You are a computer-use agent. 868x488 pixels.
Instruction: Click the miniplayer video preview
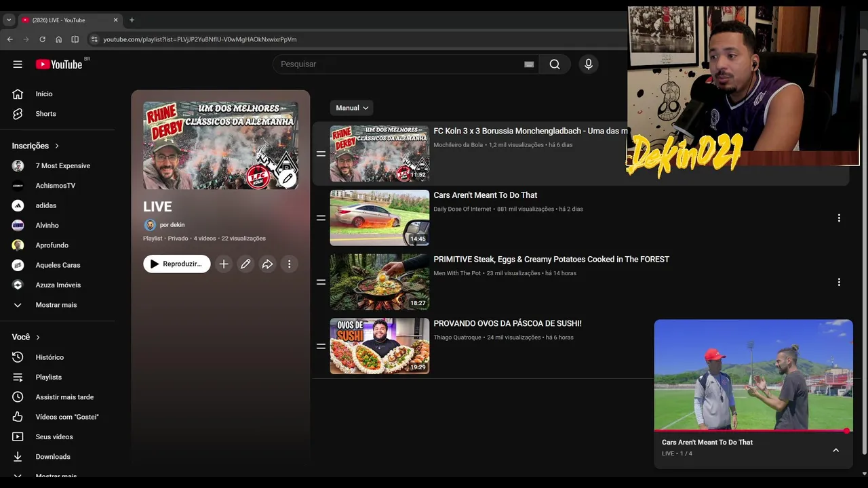753,375
